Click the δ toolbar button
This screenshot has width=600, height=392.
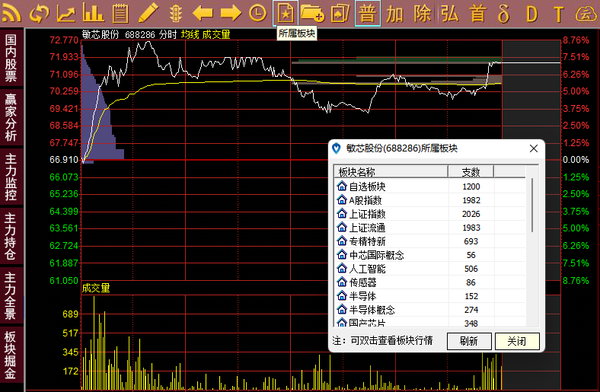click(504, 14)
